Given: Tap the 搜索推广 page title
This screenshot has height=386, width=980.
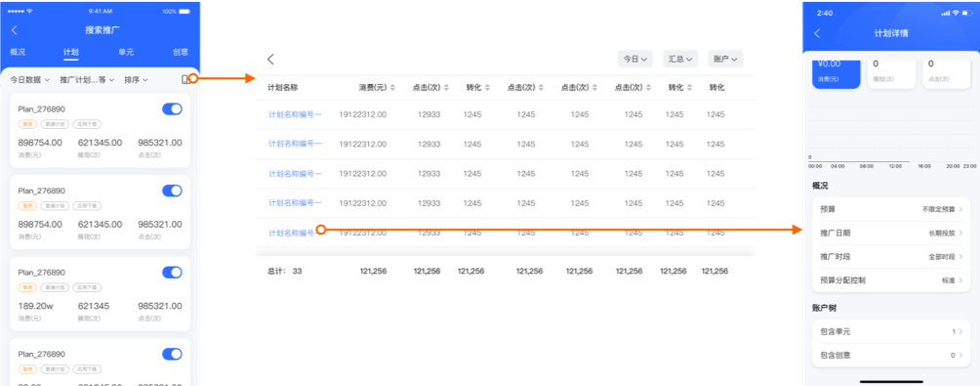Looking at the screenshot, I should [x=102, y=30].
